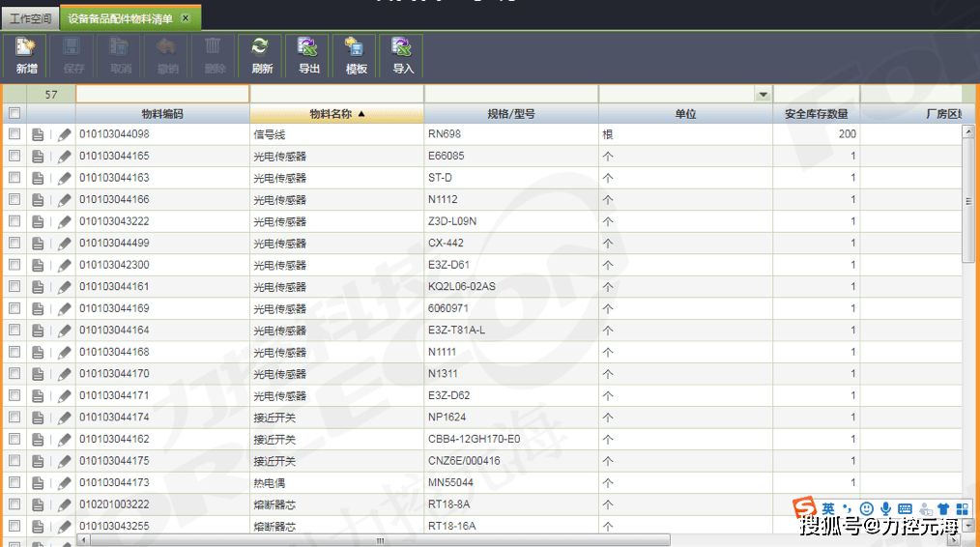Select the 信号线 material name cell
The width and height of the screenshot is (980, 547).
(x=337, y=134)
